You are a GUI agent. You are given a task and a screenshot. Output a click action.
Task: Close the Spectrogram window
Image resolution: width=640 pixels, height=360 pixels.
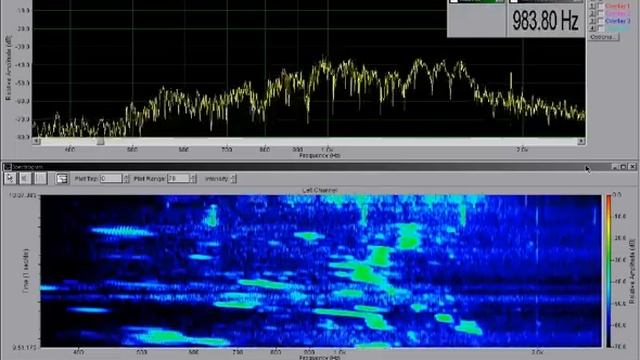pos(632,167)
